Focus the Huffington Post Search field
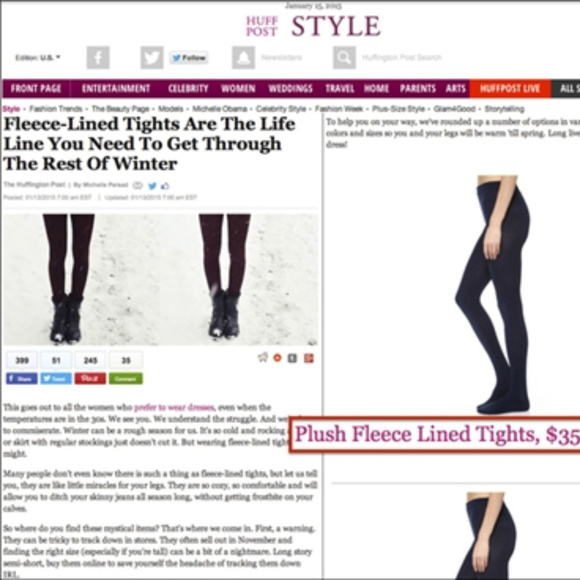Image resolution: width=580 pixels, height=580 pixels. click(402, 57)
